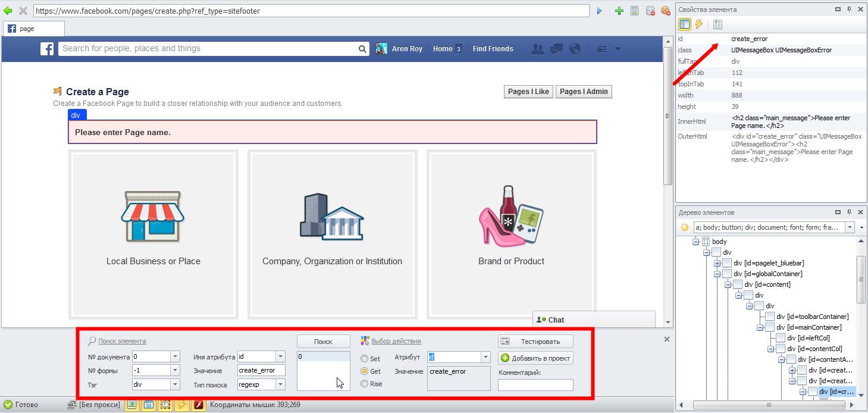Click the frame selection status bar icon
This screenshot has width=868, height=413.
[x=165, y=405]
